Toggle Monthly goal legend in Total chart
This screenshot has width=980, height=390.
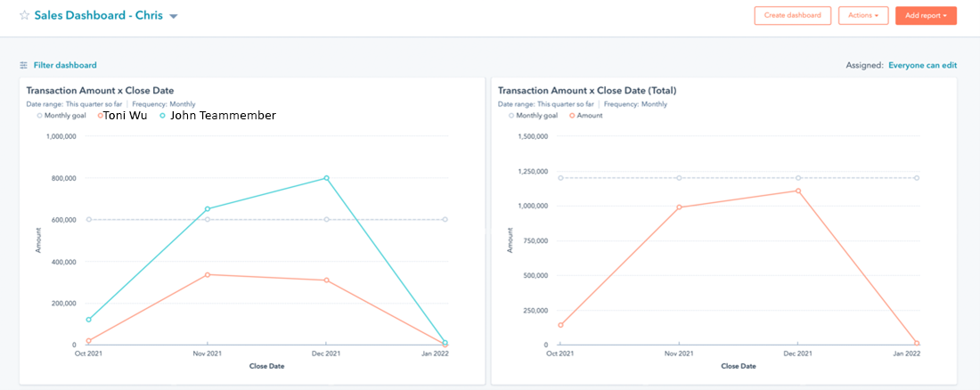(535, 116)
